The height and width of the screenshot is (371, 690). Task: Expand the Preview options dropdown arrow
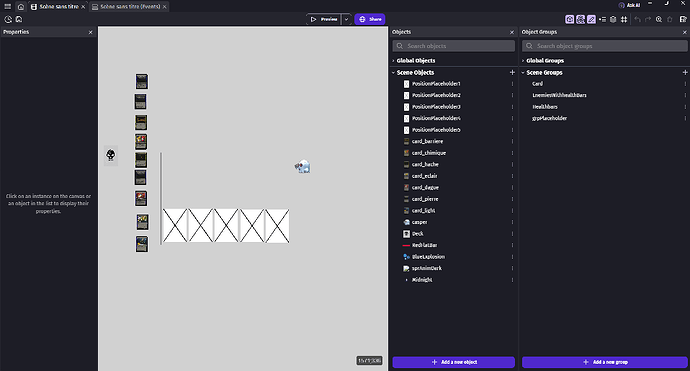click(346, 19)
